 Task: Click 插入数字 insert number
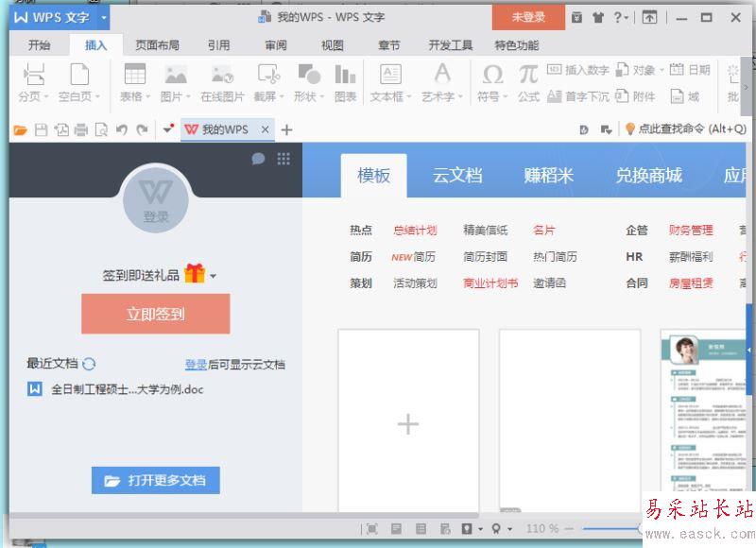(578, 70)
